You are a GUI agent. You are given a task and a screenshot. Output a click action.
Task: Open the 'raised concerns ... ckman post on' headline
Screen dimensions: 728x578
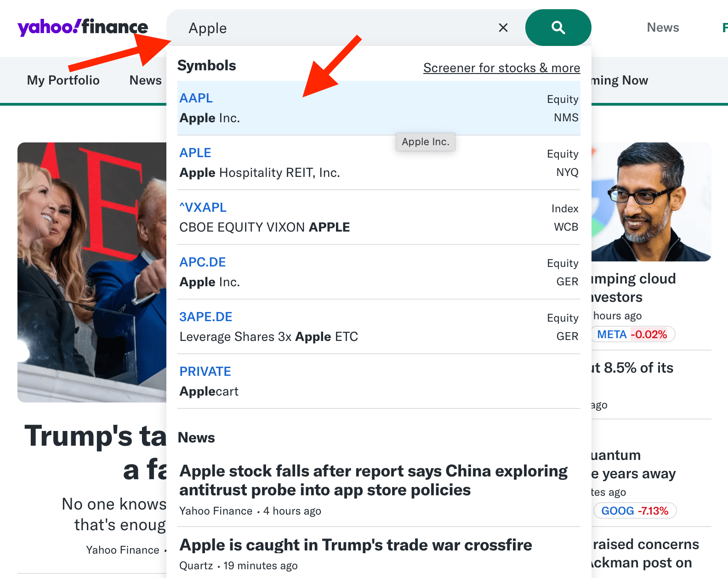point(645,553)
